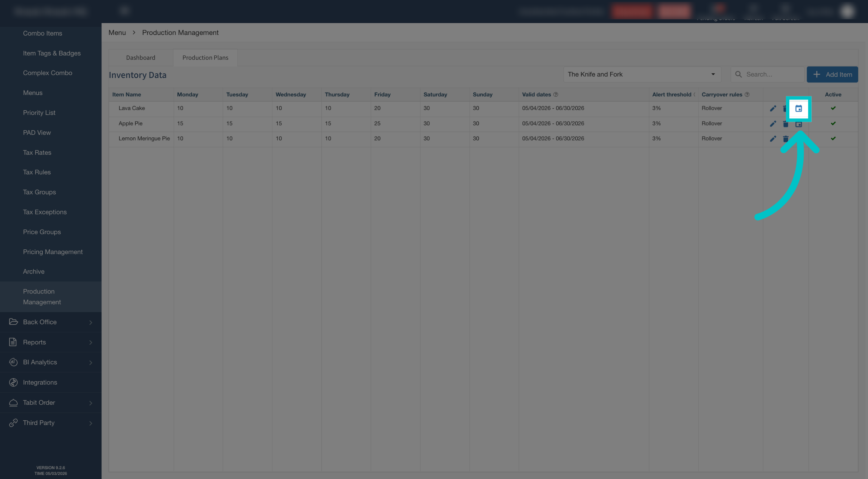Edit the Apple Pie pencil icon
Screen dimensions: 868x479
(x=773, y=124)
